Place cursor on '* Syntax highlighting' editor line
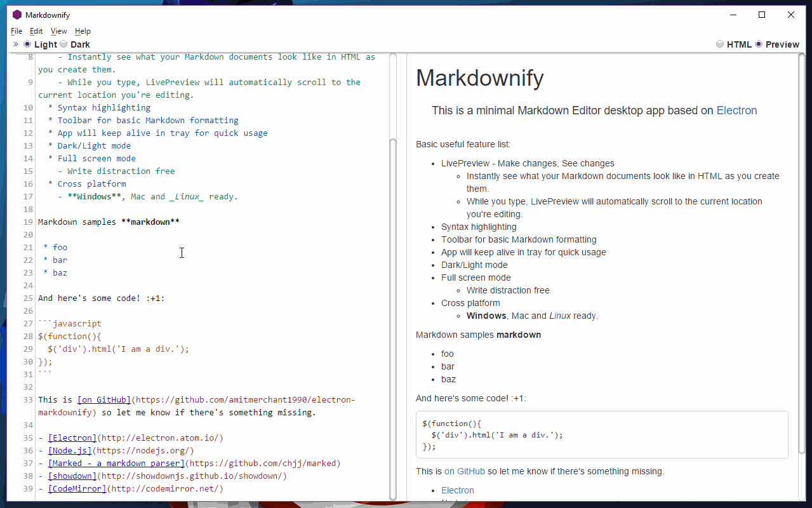This screenshot has height=508, width=812. click(x=99, y=108)
